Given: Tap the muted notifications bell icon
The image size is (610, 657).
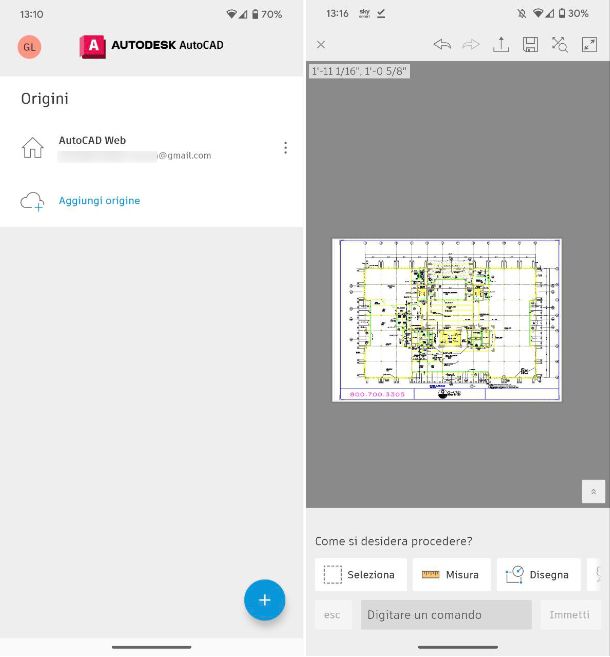Looking at the screenshot, I should [x=522, y=14].
